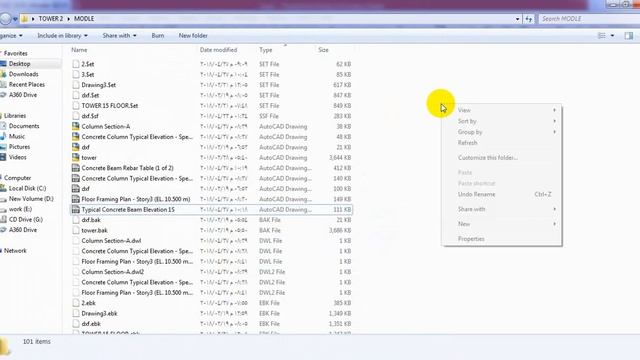The width and height of the screenshot is (640, 360).
Task: Open the Pictures library
Action: click(19, 147)
